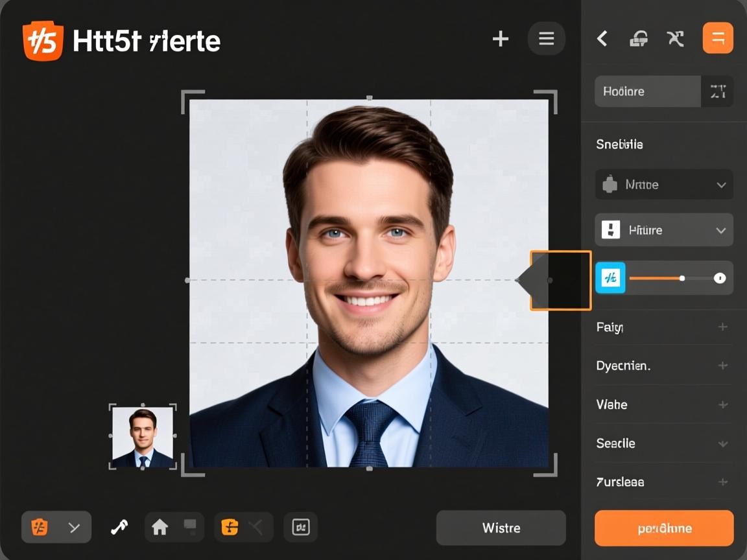The height and width of the screenshot is (560, 747).
Task: Click the blue square icon beside the slider
Action: coord(610,278)
